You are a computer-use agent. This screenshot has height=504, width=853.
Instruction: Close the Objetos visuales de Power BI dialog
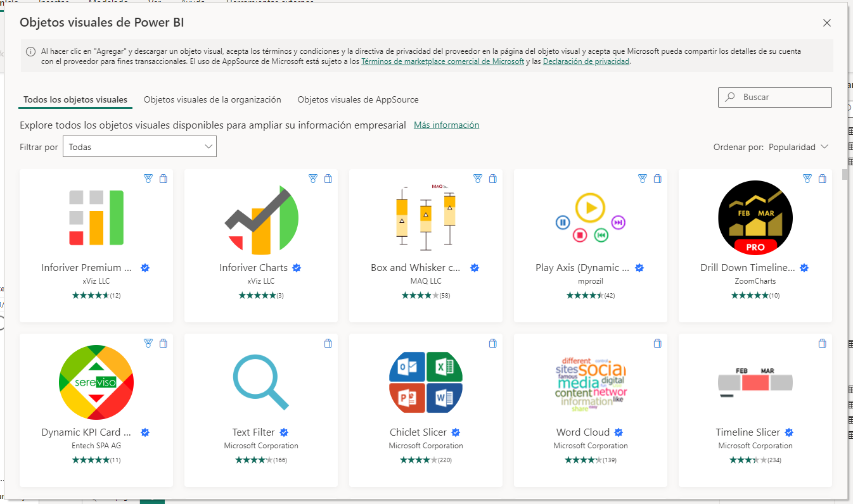tap(826, 23)
